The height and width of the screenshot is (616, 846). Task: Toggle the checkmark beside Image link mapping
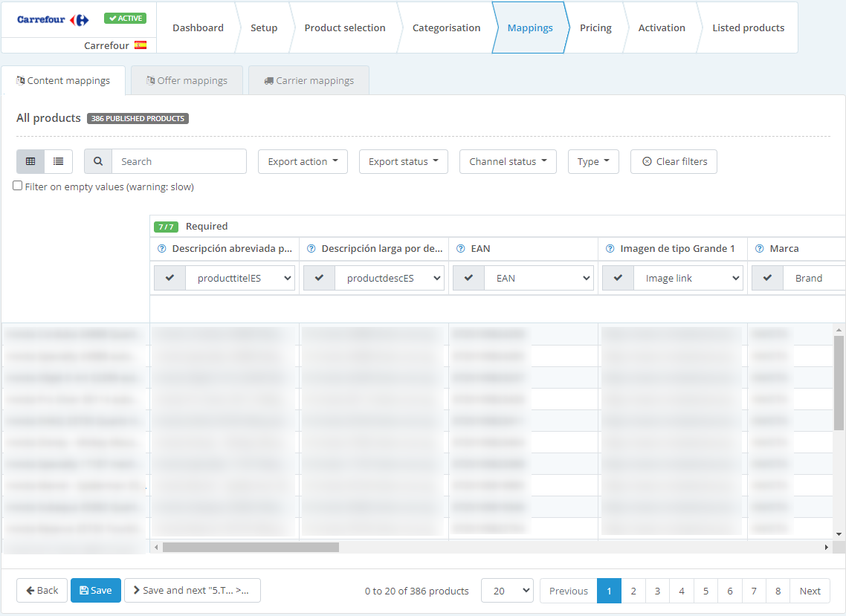pos(618,277)
